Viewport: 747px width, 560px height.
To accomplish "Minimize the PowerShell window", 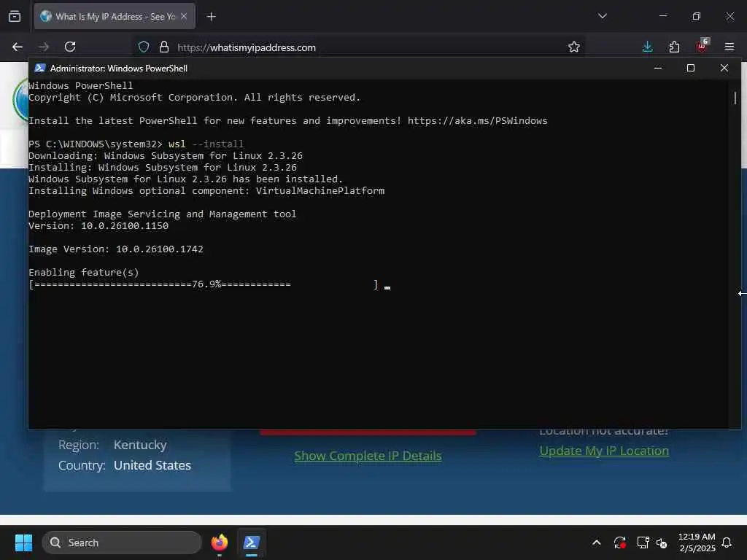I will [658, 68].
